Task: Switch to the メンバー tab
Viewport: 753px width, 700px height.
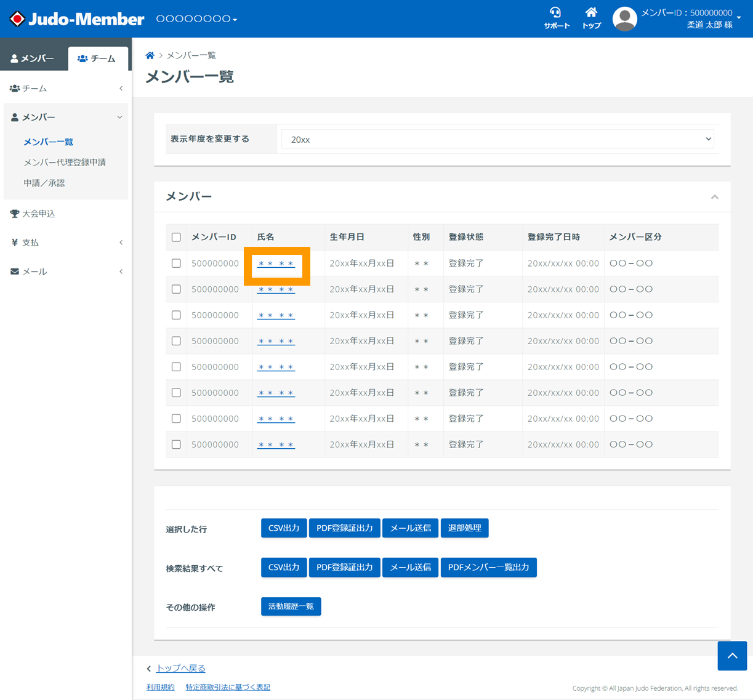Action: pos(33,58)
